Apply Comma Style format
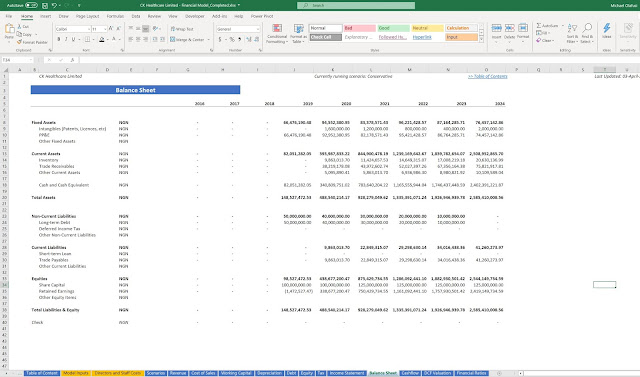Image resolution: width=640 pixels, height=377 pixels. click(x=240, y=40)
